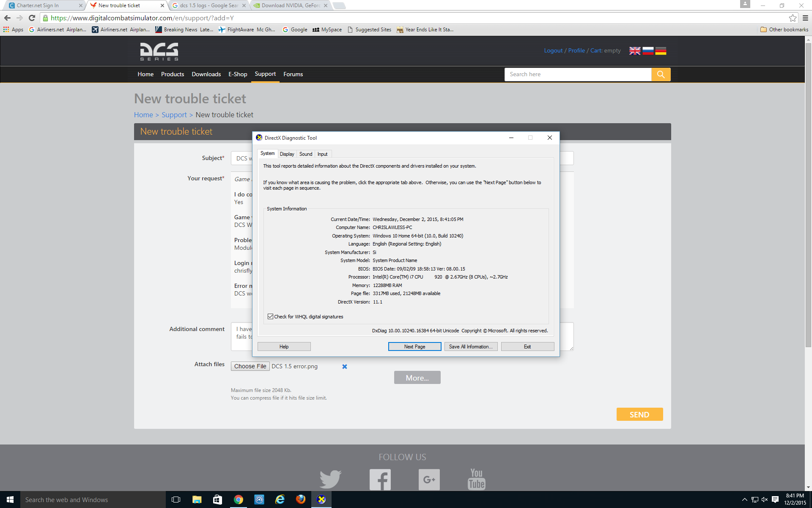
Task: Open Forums in site navigation
Action: click(293, 74)
